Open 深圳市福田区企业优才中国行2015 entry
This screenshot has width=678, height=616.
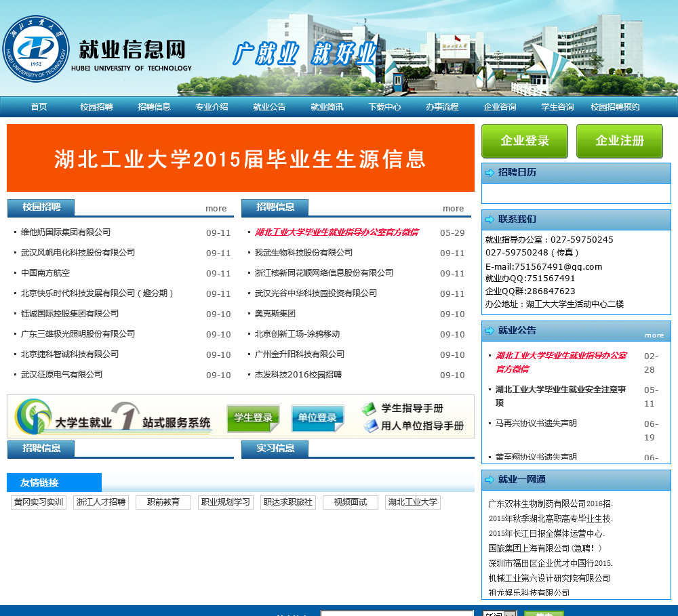click(x=551, y=563)
